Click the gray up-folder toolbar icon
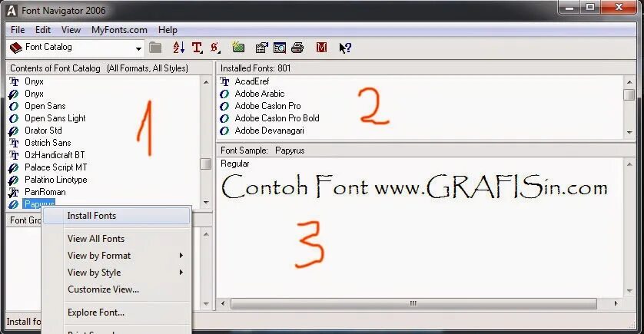644x334 pixels. (x=155, y=48)
